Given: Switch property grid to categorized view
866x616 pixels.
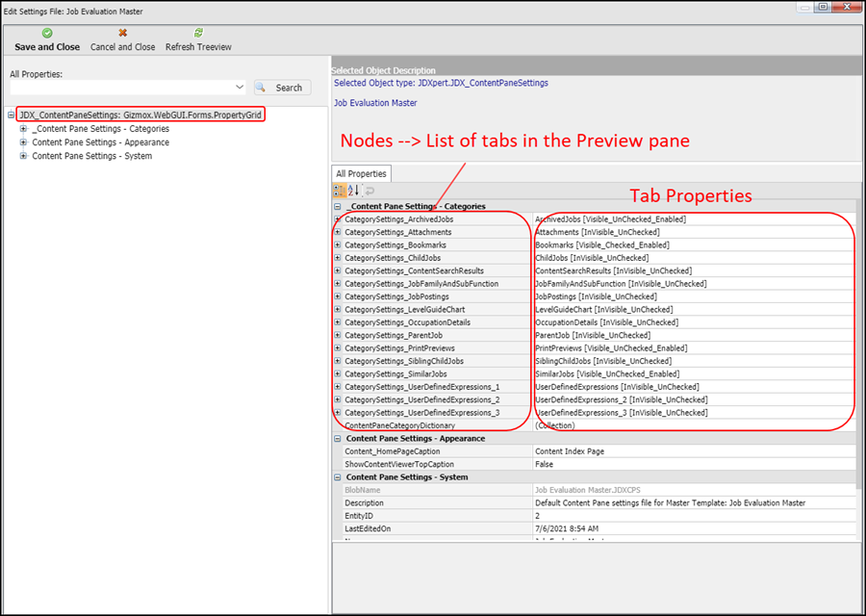Looking at the screenshot, I should pyautogui.click(x=339, y=191).
